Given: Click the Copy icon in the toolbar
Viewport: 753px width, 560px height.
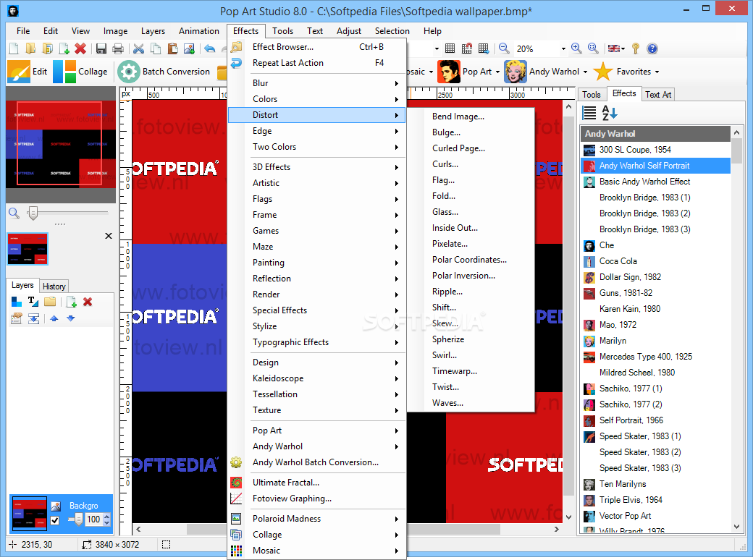Looking at the screenshot, I should click(x=156, y=48).
